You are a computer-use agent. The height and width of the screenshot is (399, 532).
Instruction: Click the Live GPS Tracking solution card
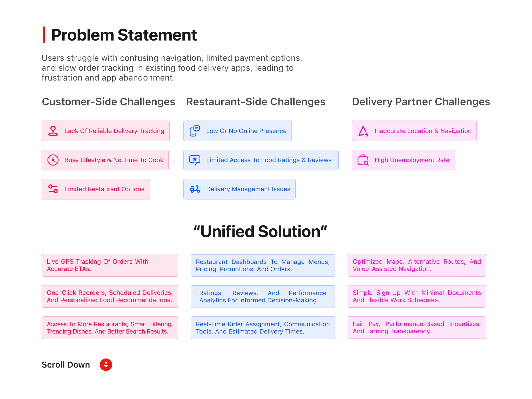tap(110, 265)
